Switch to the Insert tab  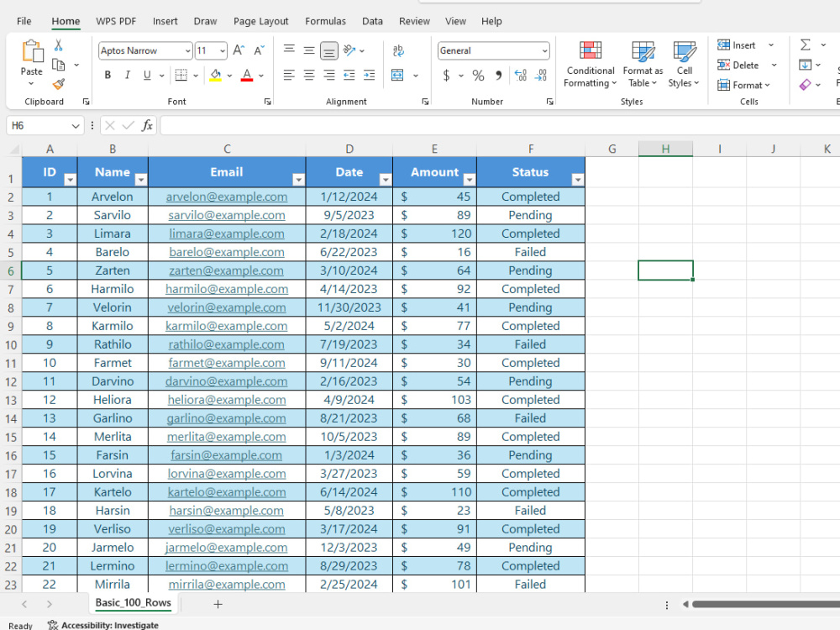(x=165, y=22)
